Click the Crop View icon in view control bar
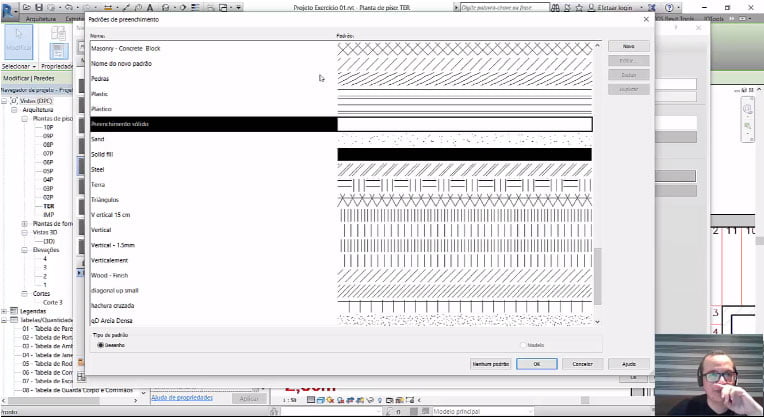 pos(350,400)
